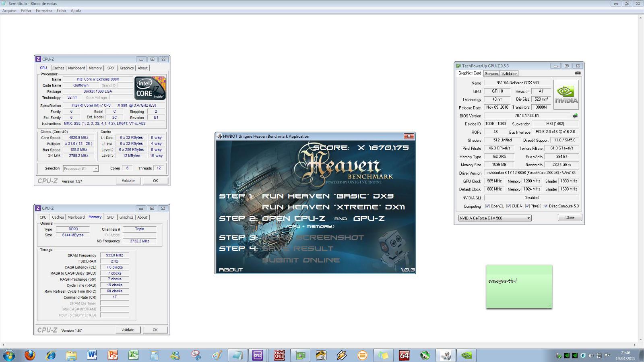Viewport: 644px width, 362px height.
Task: Switch to purple CPU-Z taskbar button
Action: coord(258,355)
